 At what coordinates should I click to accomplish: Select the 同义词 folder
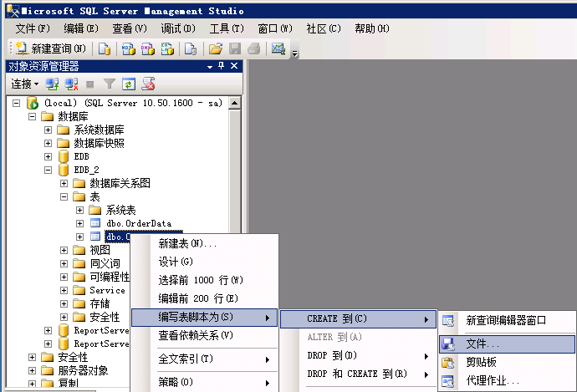point(105,263)
